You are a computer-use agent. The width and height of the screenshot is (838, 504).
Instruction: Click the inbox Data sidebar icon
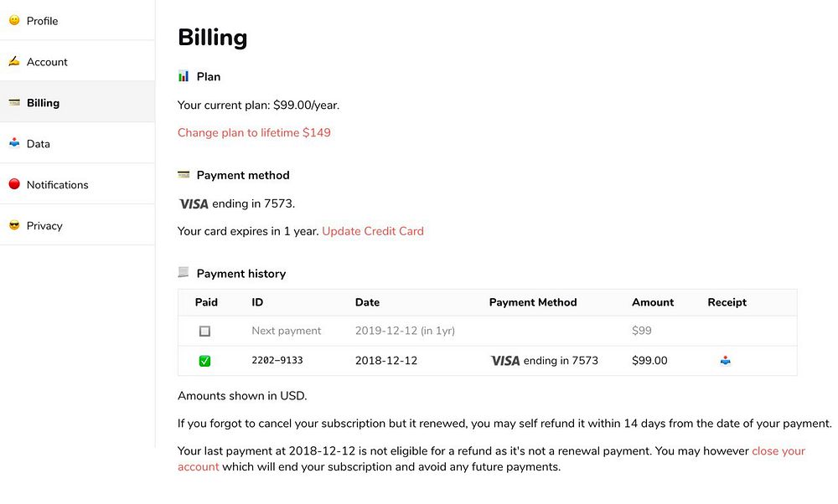[14, 143]
